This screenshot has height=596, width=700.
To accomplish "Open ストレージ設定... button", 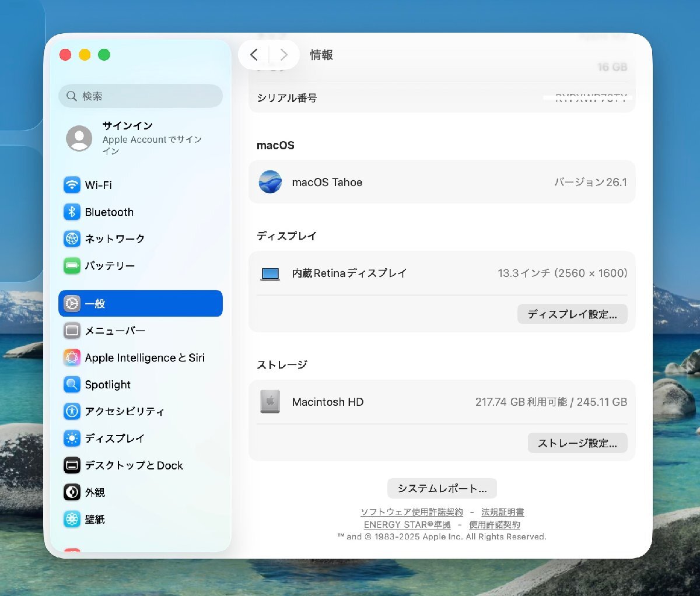I will 577,443.
